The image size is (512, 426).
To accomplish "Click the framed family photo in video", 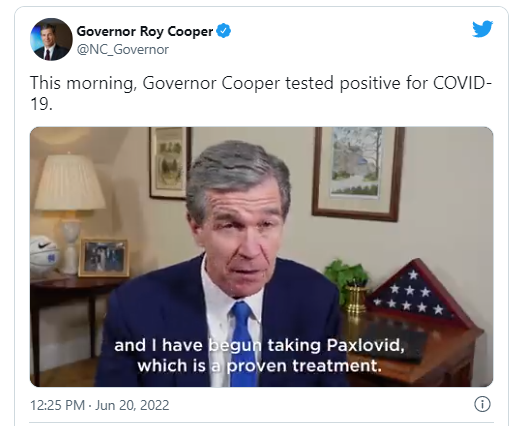I will 104,257.
